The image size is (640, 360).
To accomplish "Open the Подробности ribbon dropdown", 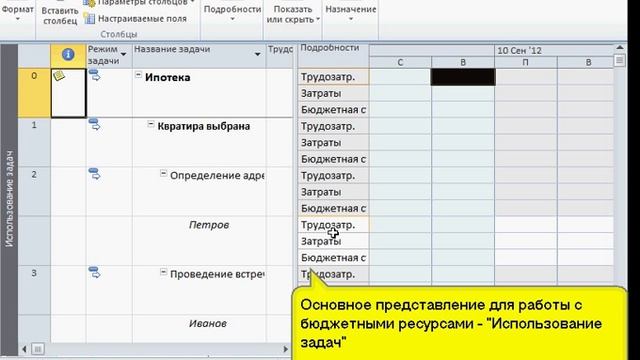I will click(x=232, y=13).
